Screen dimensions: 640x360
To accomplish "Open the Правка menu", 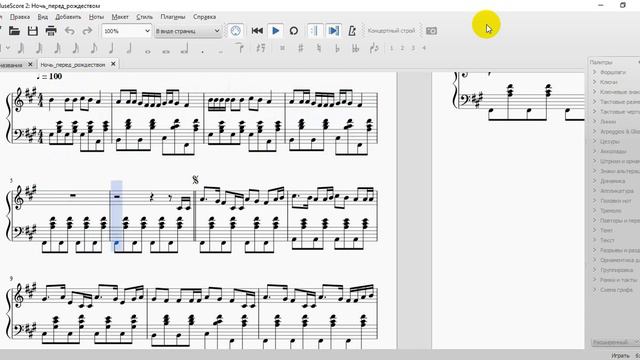I will (x=20, y=17).
